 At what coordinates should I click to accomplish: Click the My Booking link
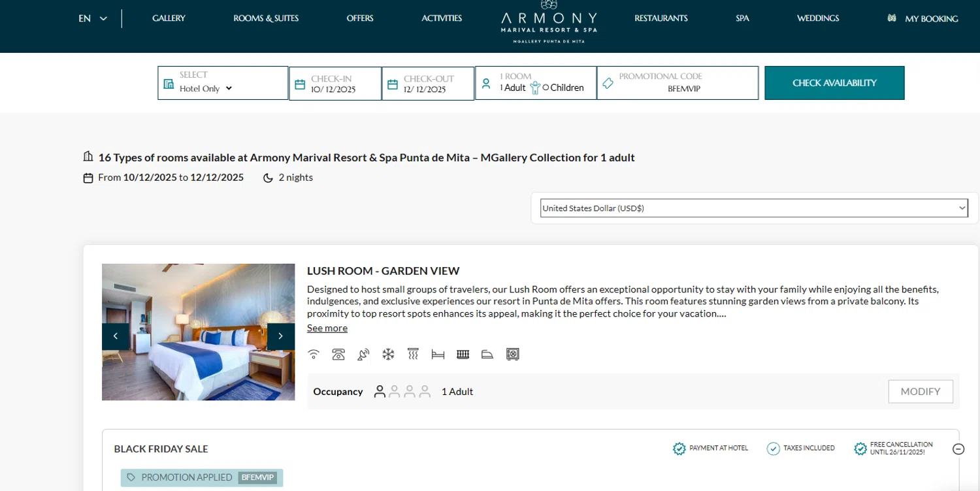931,19
